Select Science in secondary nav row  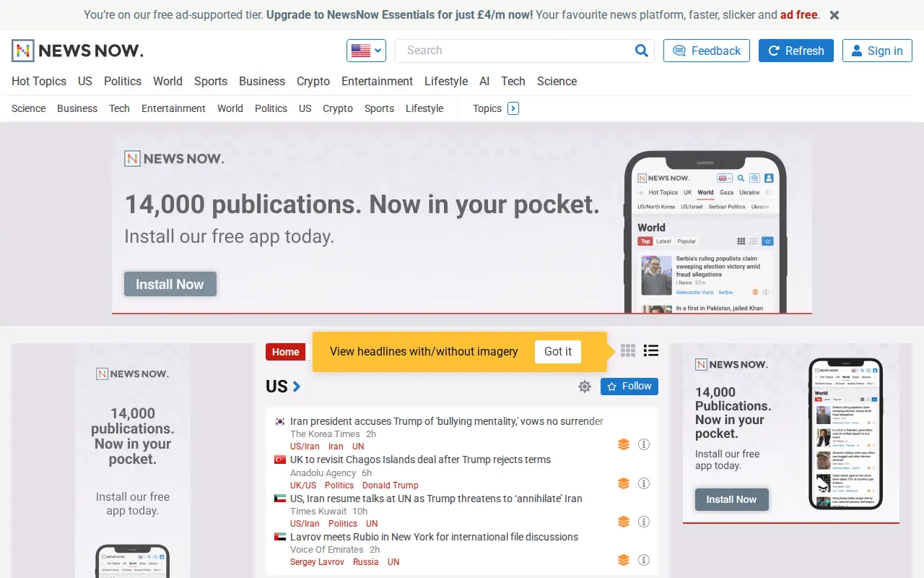(x=29, y=108)
